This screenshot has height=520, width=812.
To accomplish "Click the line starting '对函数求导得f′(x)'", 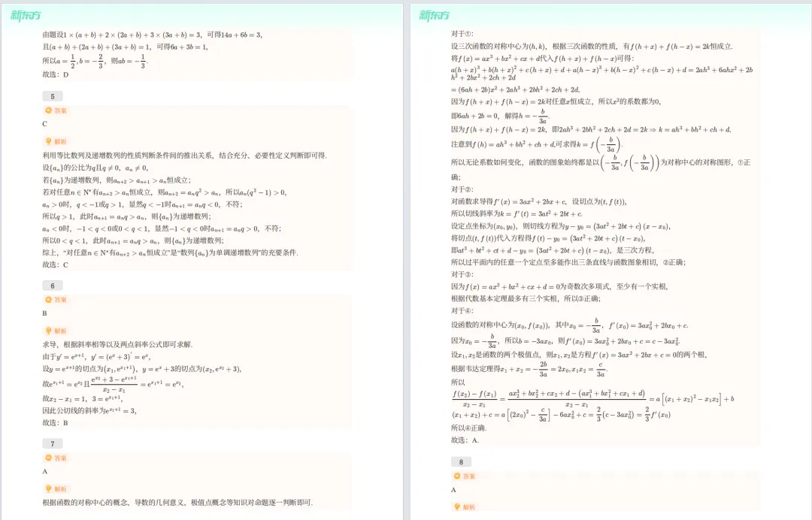I will tap(539, 202).
